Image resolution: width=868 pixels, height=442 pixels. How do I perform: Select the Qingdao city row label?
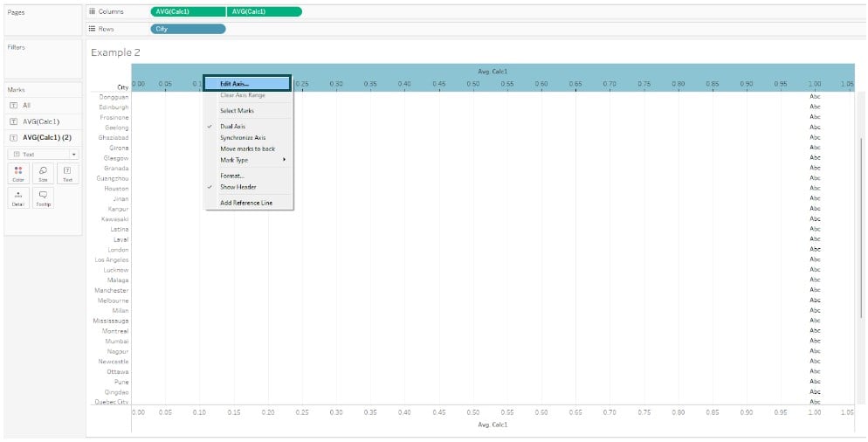point(116,392)
